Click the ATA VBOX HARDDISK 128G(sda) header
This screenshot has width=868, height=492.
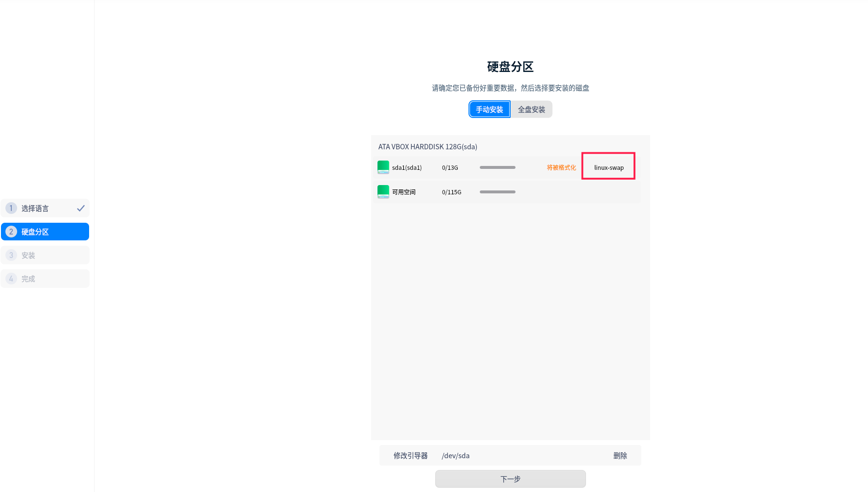pyautogui.click(x=428, y=146)
